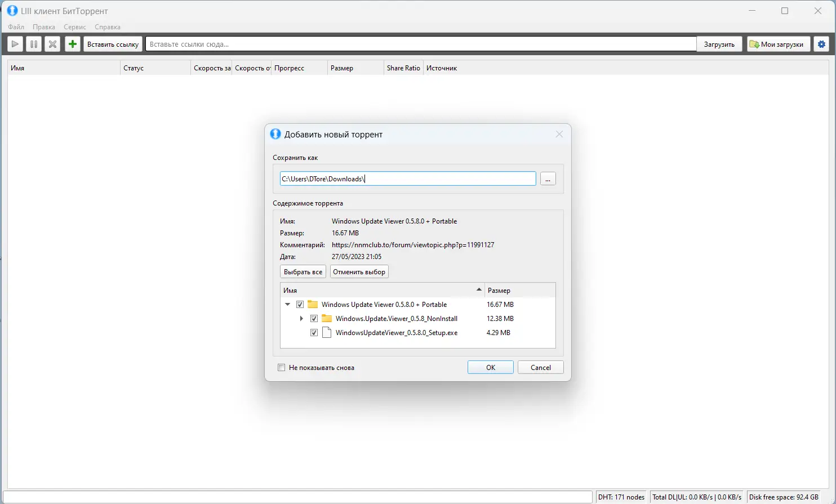Click the Start (play) toolbar icon
This screenshot has width=836, height=504.
[x=15, y=44]
